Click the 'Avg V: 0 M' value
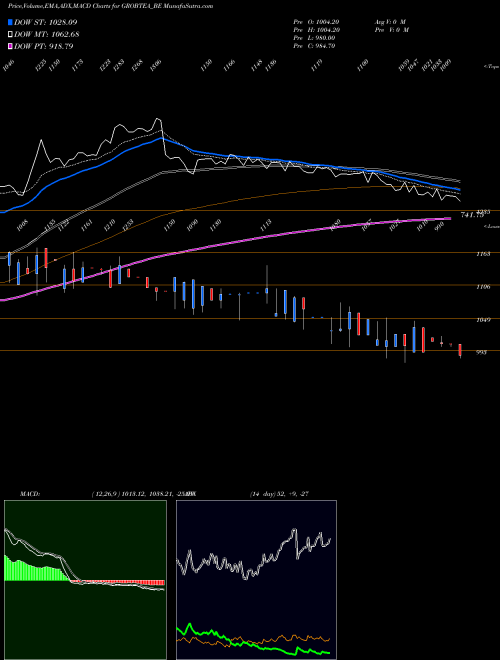Screen dimensions: 500x660 (389, 22)
